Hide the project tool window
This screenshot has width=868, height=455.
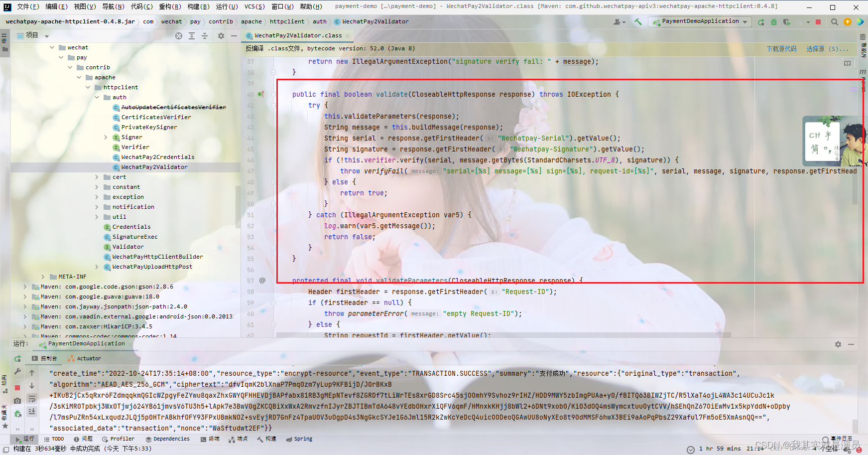(234, 36)
